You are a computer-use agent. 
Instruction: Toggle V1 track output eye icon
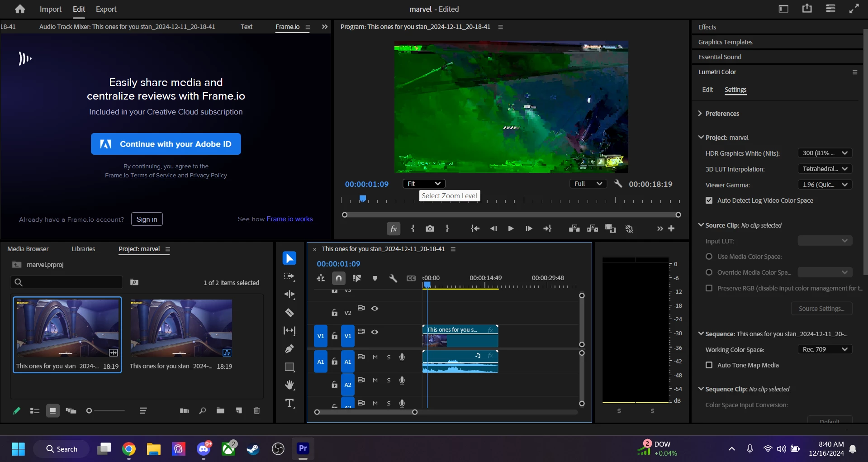375,332
